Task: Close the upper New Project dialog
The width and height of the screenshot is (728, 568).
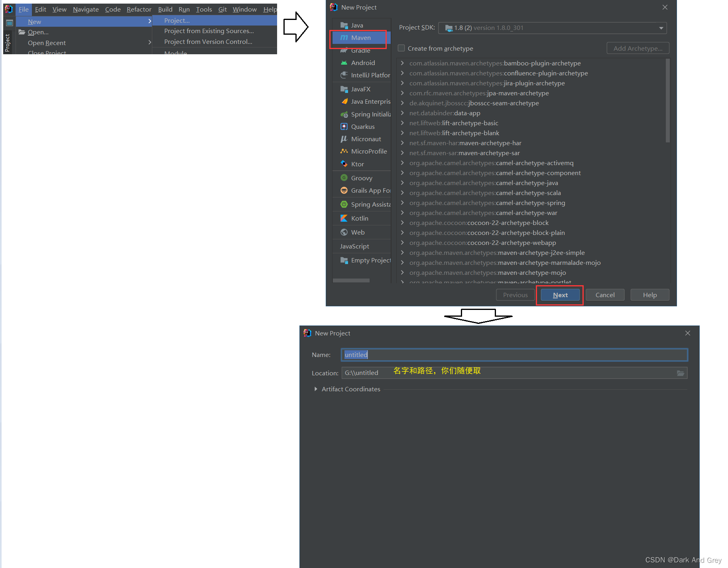Action: (665, 7)
